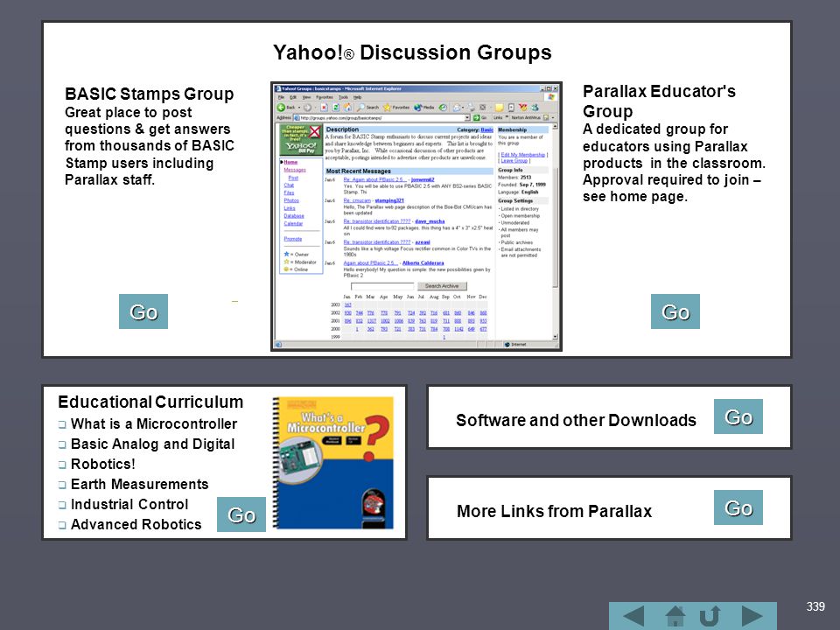Click 'Industrial Control' list item

pyautogui.click(x=129, y=505)
